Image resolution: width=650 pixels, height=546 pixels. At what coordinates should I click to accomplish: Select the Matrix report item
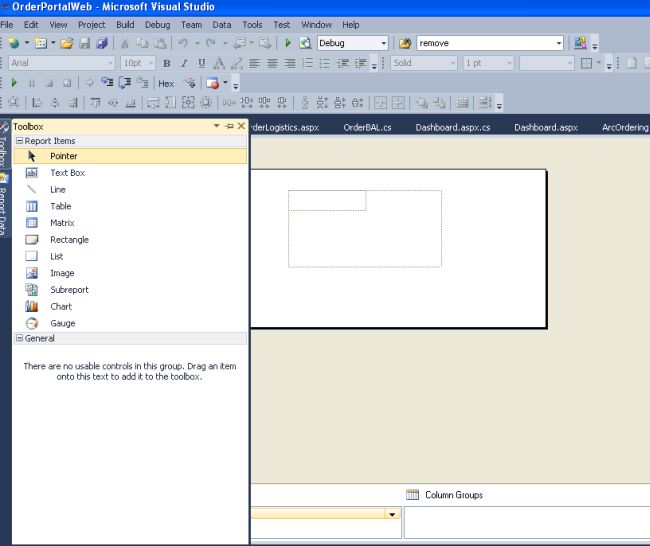[x=130, y=223]
